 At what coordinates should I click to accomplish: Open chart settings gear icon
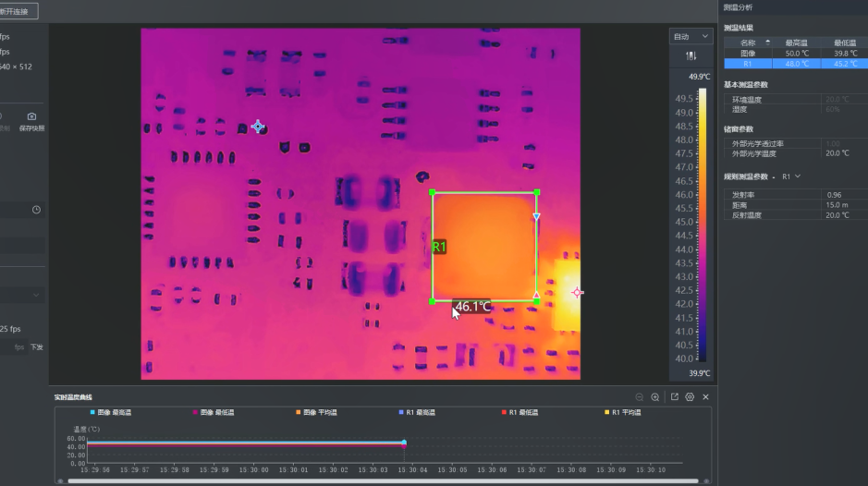tap(690, 397)
